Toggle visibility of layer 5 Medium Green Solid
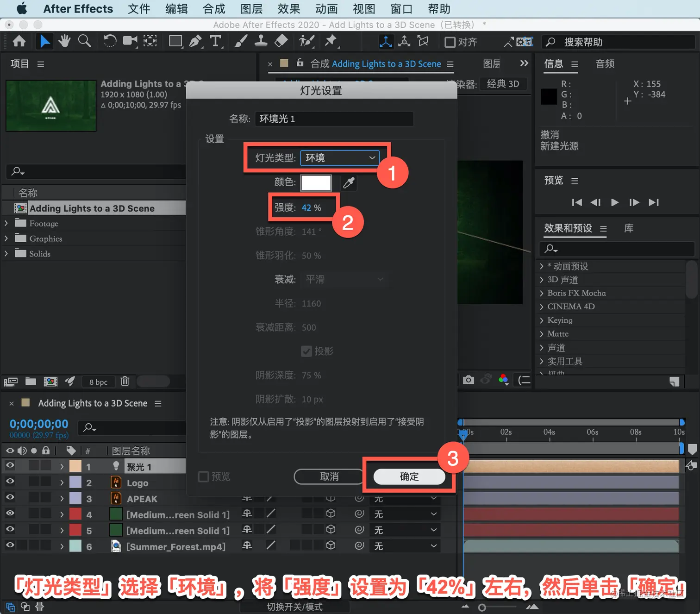This screenshot has height=614, width=700. click(10, 529)
